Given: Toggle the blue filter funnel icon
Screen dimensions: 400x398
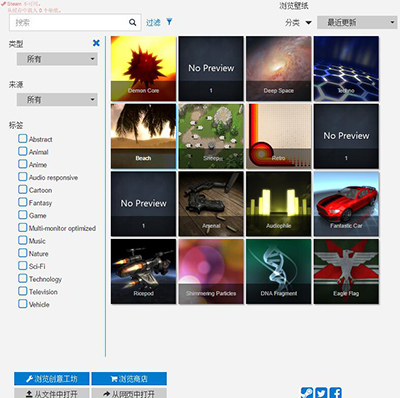Looking at the screenshot, I should (x=169, y=22).
